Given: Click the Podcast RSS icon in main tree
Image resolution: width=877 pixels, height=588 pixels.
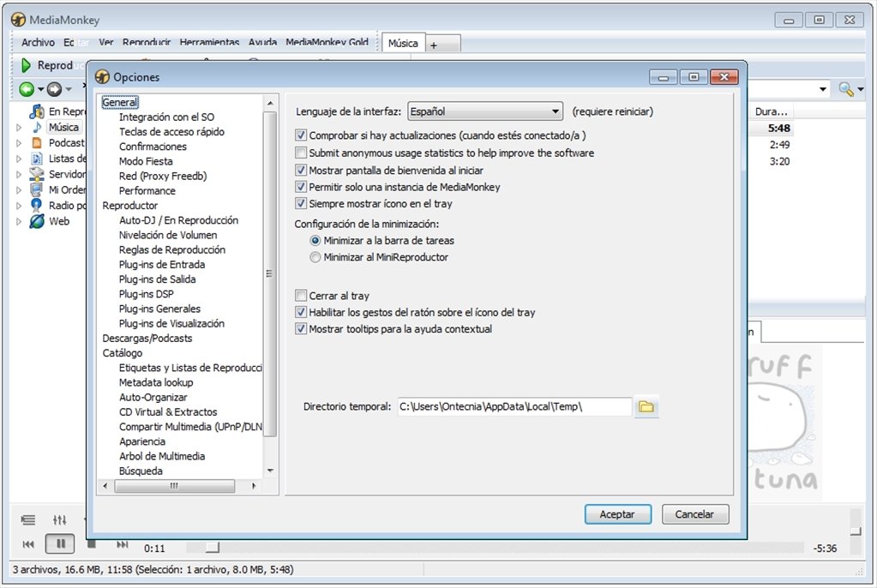Looking at the screenshot, I should pos(37,142).
